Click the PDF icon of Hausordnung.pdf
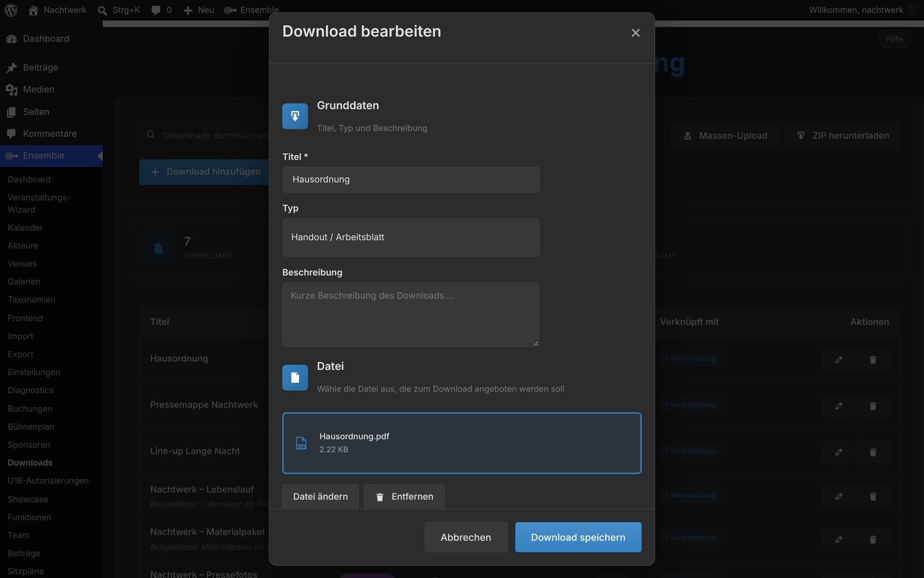Viewport: 924px width, 578px height. point(301,443)
